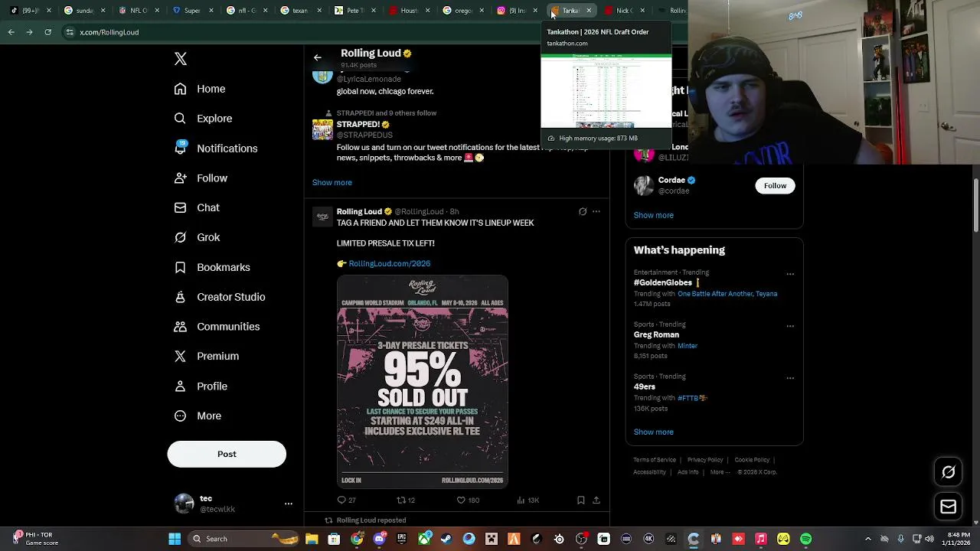Open File Explorer from the taskbar
Viewport: 980px width, 551px height.
[312, 539]
